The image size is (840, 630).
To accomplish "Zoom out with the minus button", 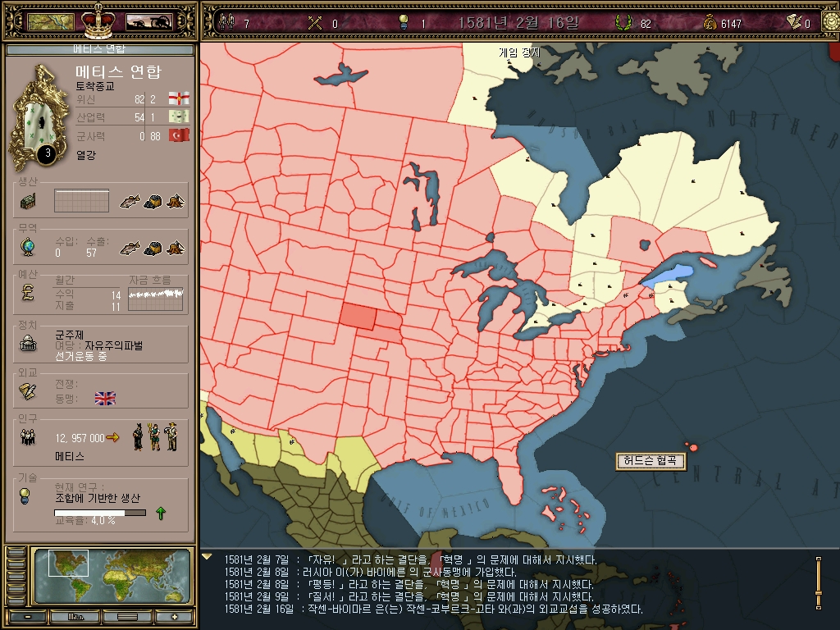I will click(27, 617).
